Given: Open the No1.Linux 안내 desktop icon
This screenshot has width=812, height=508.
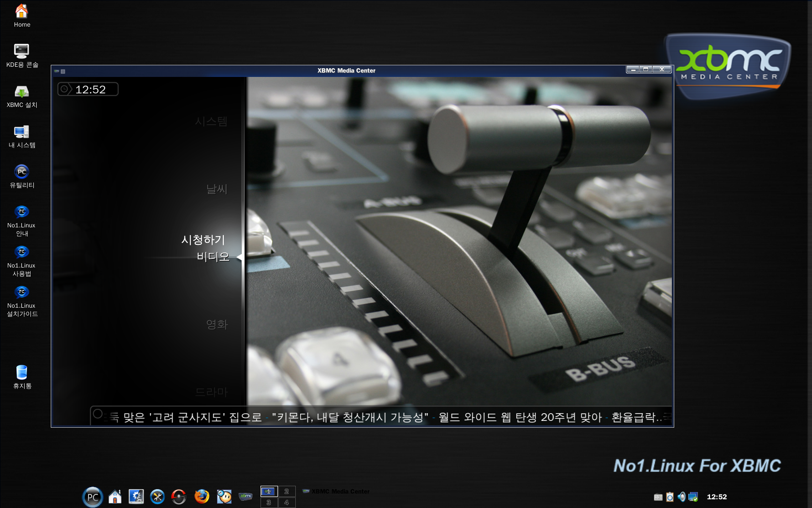Looking at the screenshot, I should [x=22, y=221].
